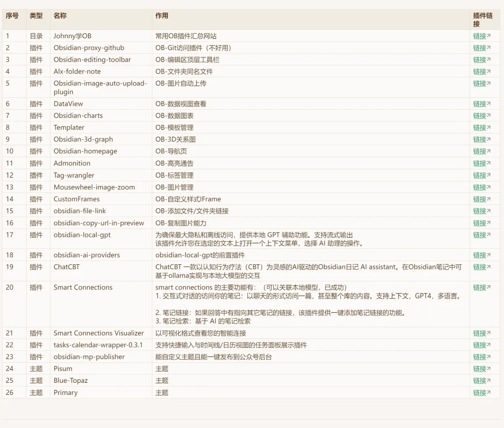504x428 pixels.
Task: Open the link for Johnny学OB row
Action: [x=482, y=36]
